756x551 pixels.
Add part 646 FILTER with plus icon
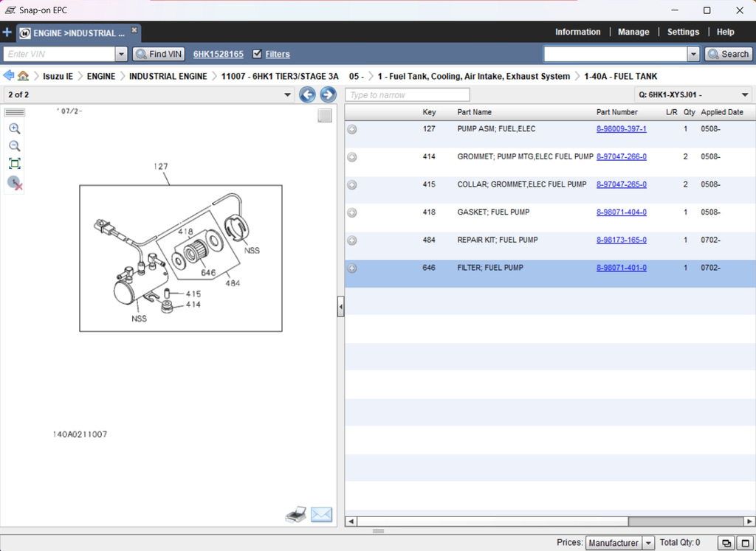coord(352,268)
